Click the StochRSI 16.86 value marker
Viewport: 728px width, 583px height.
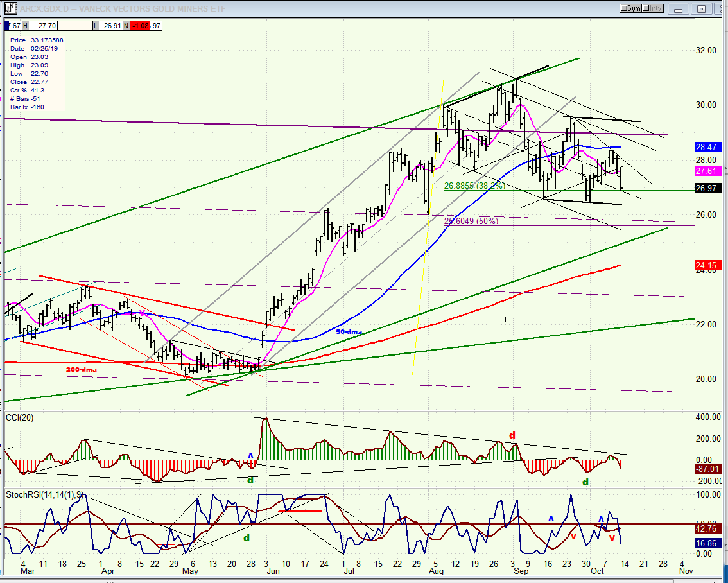[x=708, y=543]
